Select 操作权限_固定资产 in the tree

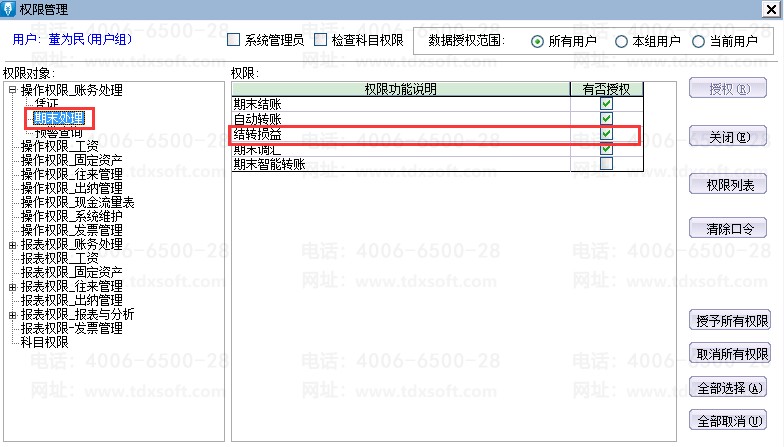[x=72, y=160]
